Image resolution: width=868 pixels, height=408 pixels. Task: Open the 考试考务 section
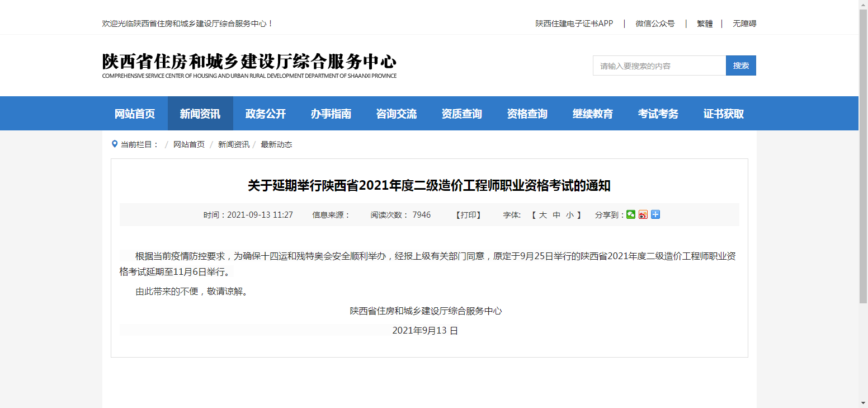[x=658, y=113]
